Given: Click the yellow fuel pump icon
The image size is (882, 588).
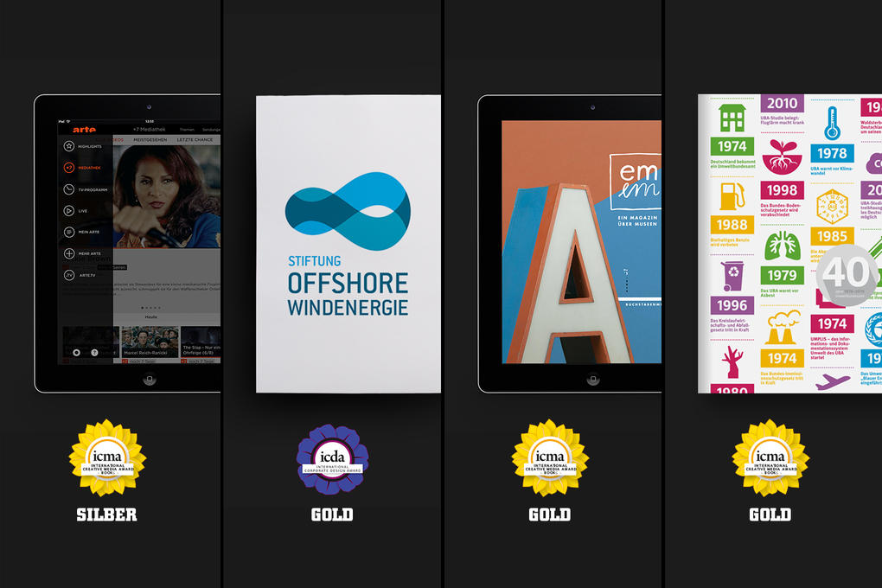Looking at the screenshot, I should click(x=732, y=195).
